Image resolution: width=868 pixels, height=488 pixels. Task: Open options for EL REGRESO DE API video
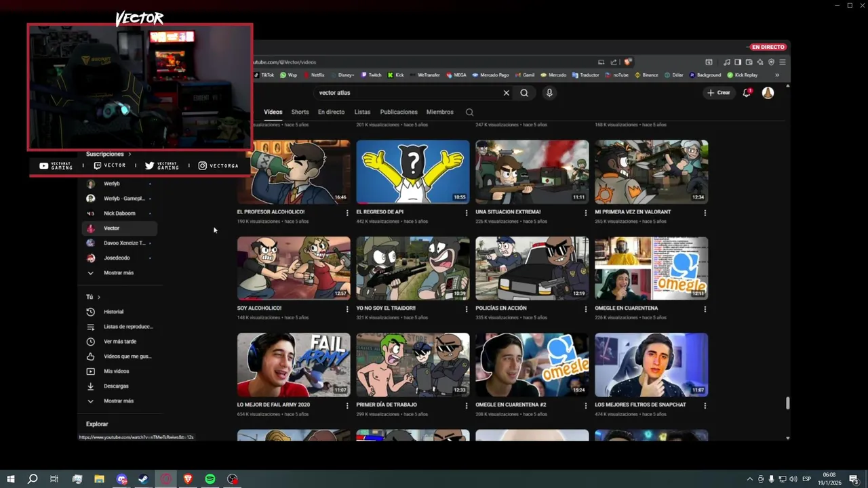467,213
